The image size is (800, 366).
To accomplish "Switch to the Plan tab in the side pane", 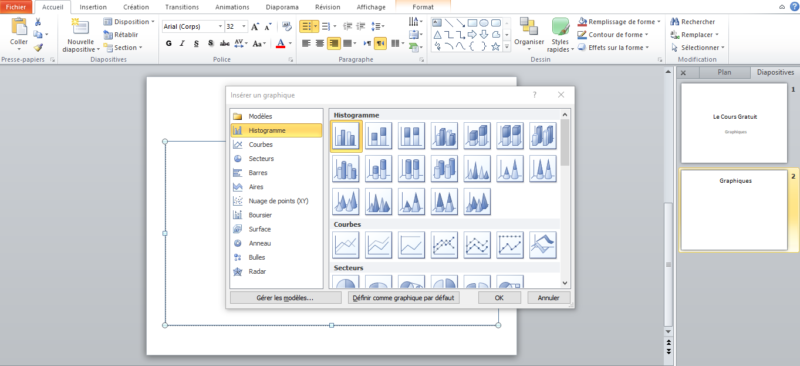I will (x=724, y=72).
